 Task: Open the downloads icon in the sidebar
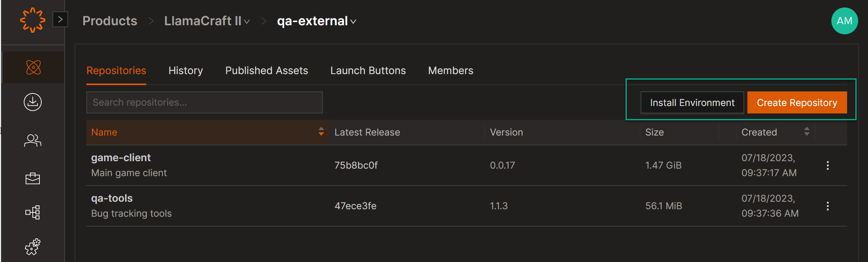click(x=33, y=102)
